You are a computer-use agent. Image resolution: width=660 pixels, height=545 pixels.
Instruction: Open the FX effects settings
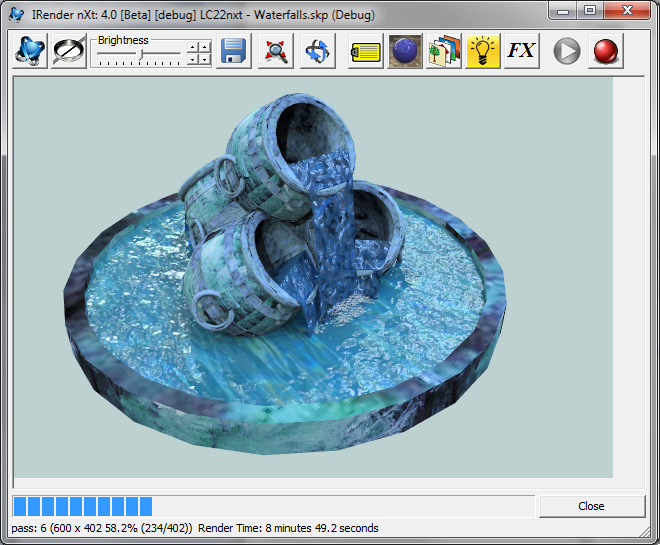[x=522, y=51]
